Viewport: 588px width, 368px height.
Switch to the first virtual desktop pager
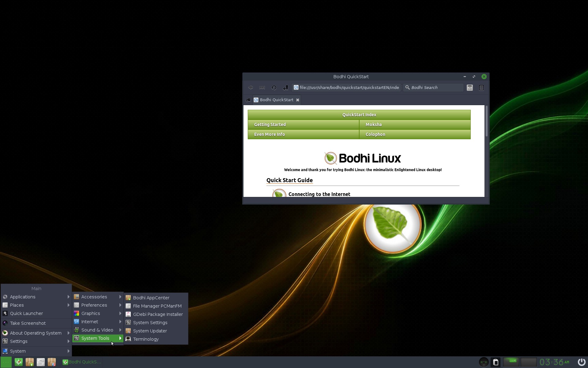[511, 362]
